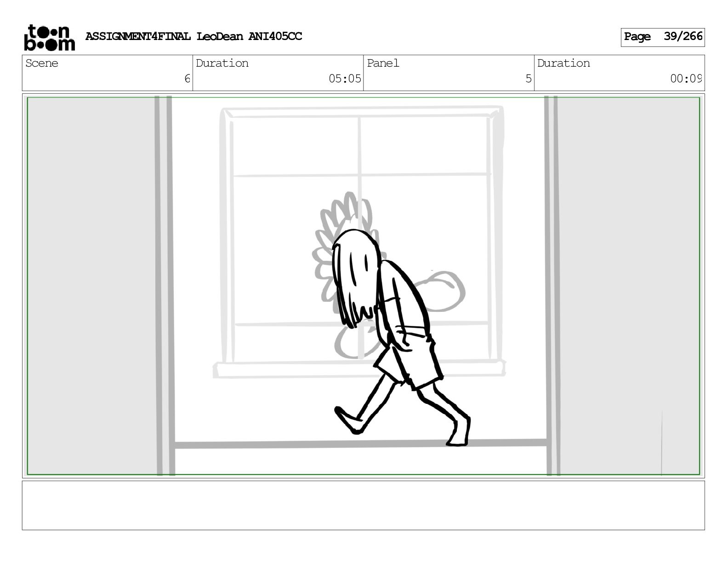Screen dimensions: 728x563
Task: Click the 'Page 39/266' box
Action: (662, 37)
